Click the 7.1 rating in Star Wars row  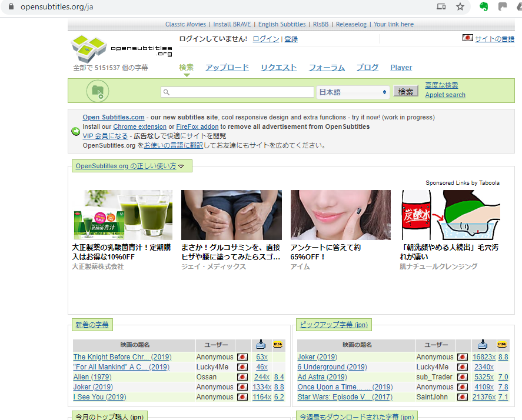click(x=503, y=396)
